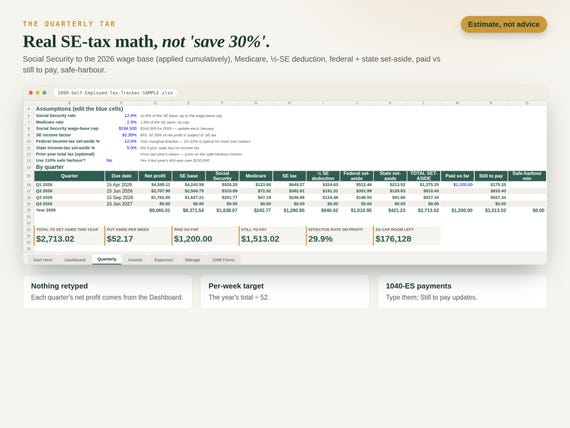
Task: Click the 'Total to set aside this year' $2,713.02 card
Action: click(69, 236)
